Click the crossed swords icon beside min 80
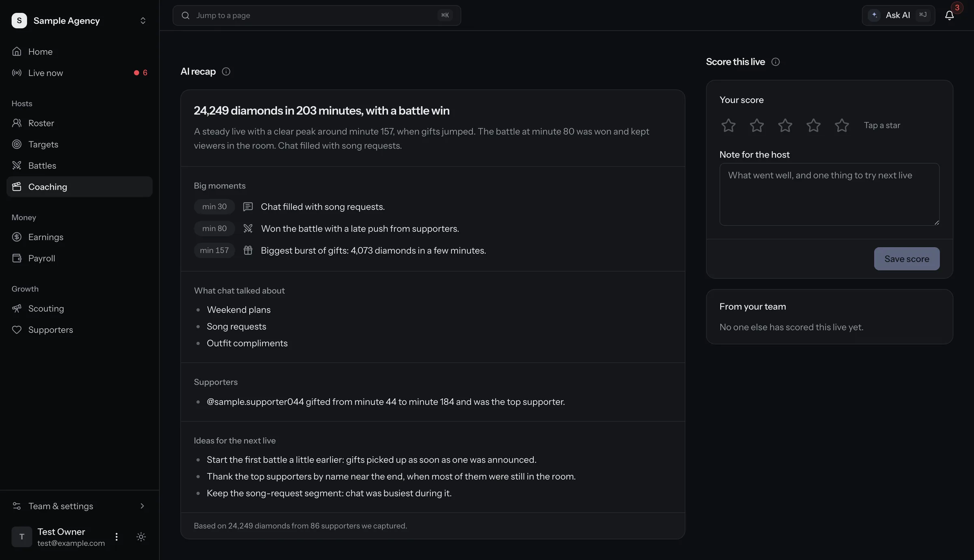This screenshot has height=560, width=974. pyautogui.click(x=248, y=229)
